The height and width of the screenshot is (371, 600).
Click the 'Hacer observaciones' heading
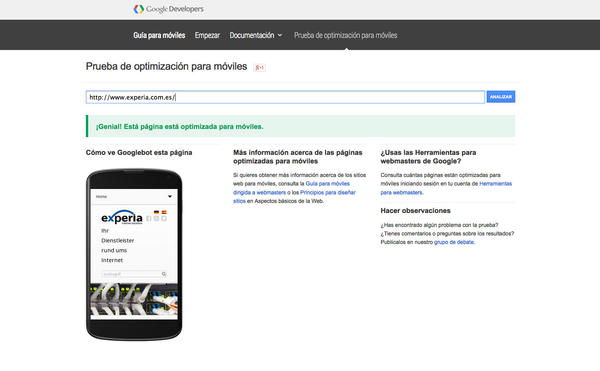click(415, 210)
